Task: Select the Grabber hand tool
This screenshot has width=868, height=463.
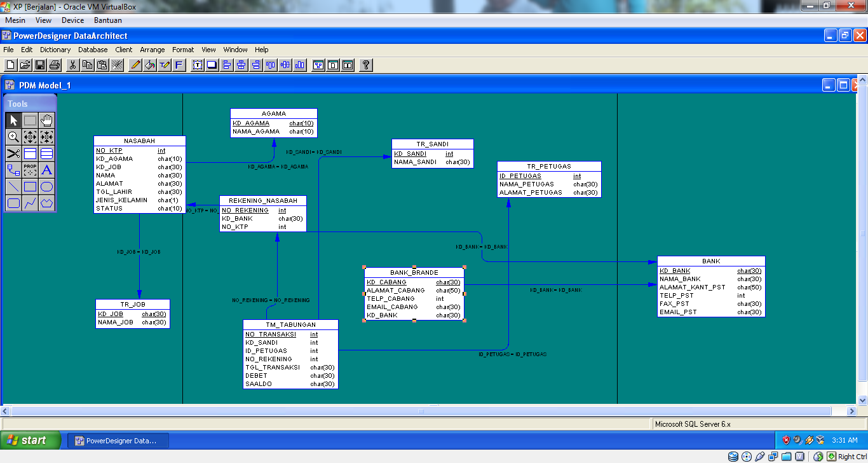Action: [x=46, y=120]
